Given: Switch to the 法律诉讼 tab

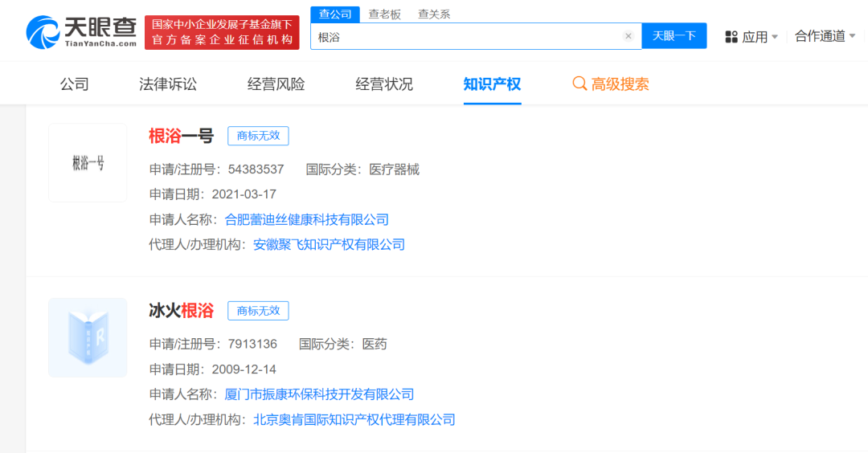Looking at the screenshot, I should click(168, 84).
